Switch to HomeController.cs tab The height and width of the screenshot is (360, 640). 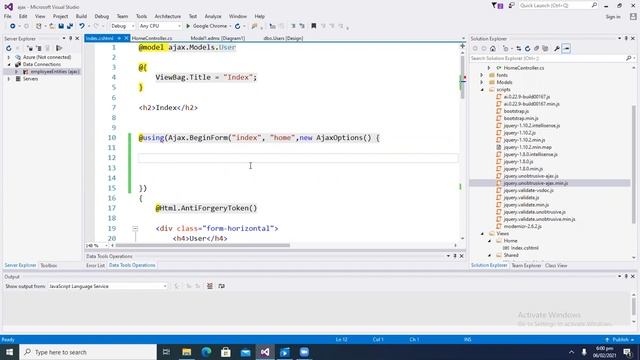152,38
